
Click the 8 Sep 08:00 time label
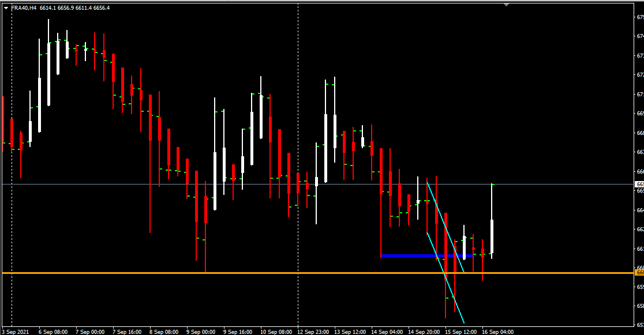click(x=164, y=332)
